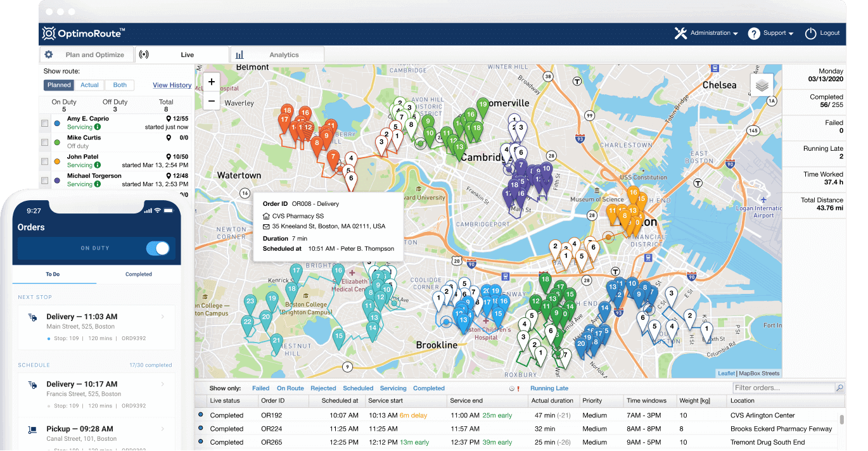Click the search magnifier in filter orders
The image size is (868, 451).
(839, 388)
